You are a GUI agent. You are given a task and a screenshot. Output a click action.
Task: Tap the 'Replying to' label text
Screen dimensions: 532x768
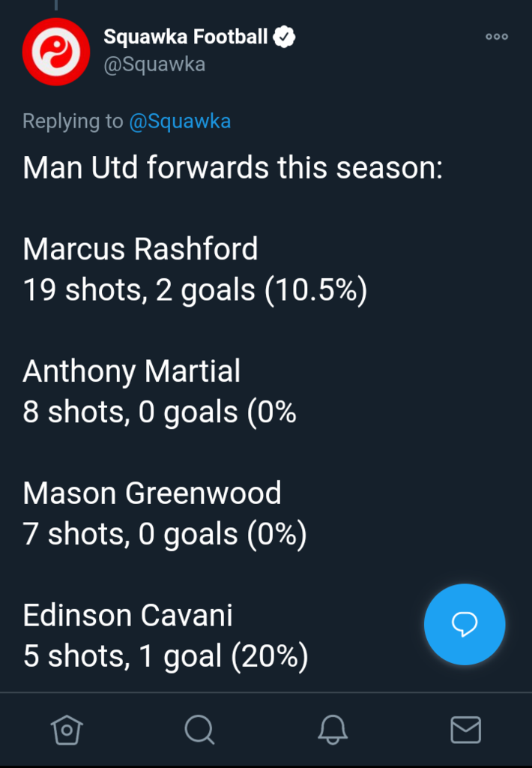(x=73, y=121)
